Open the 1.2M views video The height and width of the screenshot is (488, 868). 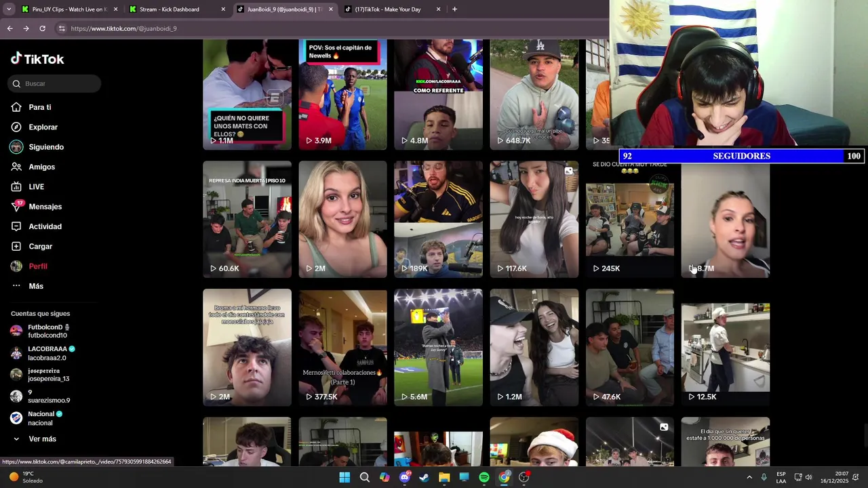[x=534, y=348]
